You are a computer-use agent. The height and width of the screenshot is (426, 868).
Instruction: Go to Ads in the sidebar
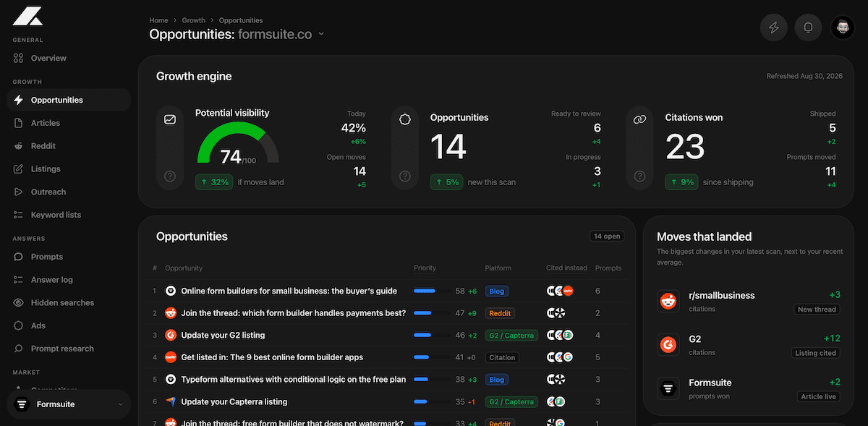coord(69,325)
